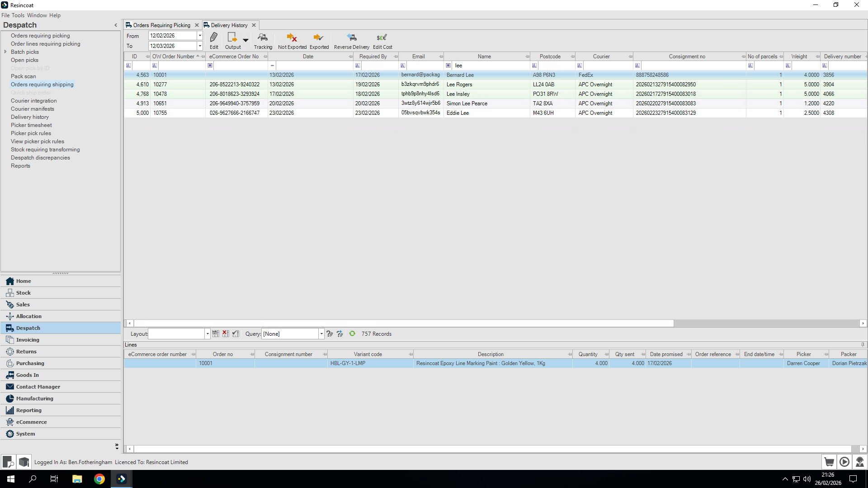Image resolution: width=868 pixels, height=488 pixels.
Task: Click the main grid horizontal scrollbar
Action: tap(402, 324)
